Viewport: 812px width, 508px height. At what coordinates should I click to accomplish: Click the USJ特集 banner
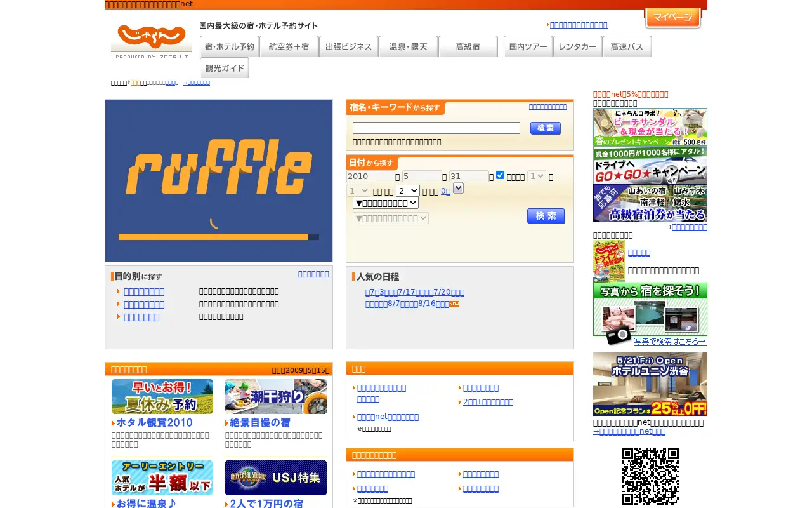pos(276,478)
